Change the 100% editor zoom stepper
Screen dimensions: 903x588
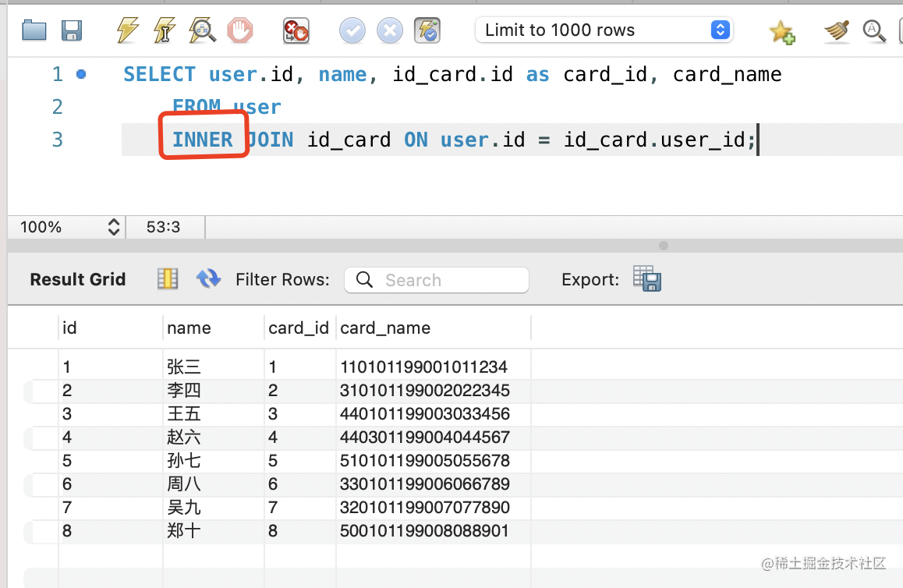click(x=114, y=227)
